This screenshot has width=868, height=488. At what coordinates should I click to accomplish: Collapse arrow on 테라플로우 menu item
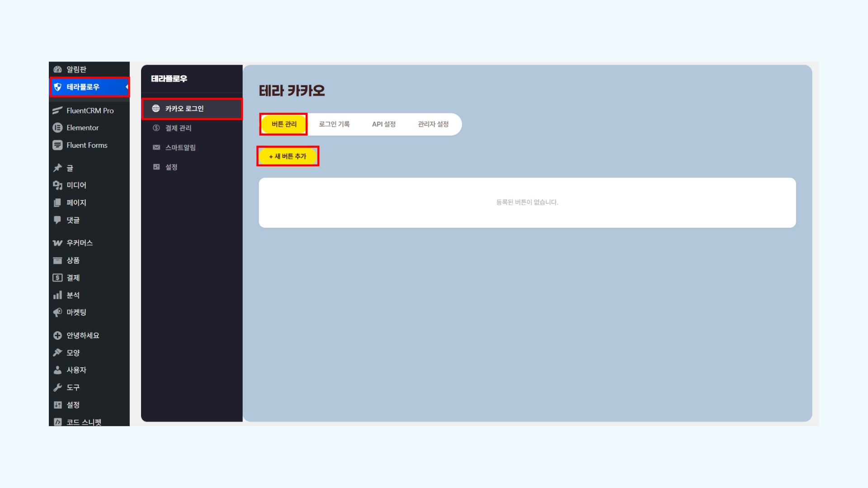tap(127, 87)
